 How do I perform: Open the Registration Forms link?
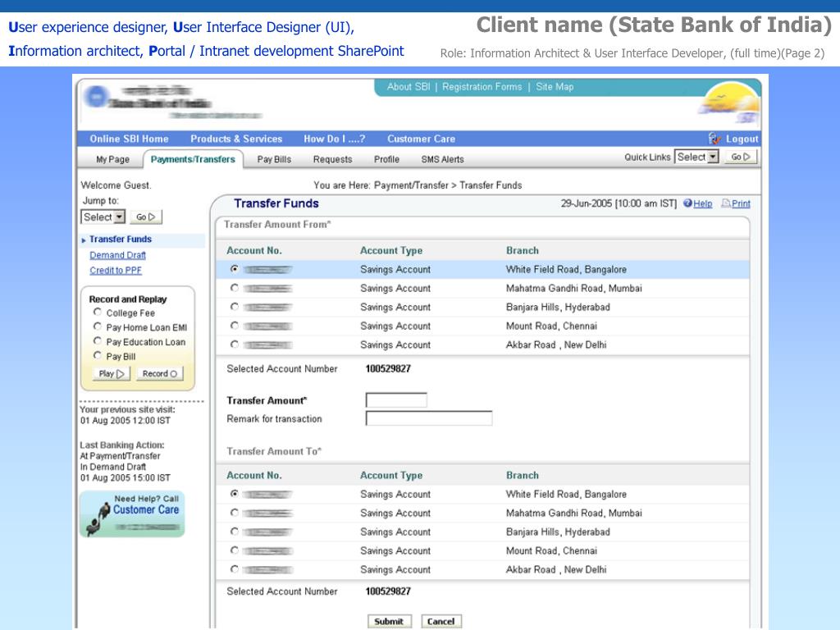pos(482,87)
